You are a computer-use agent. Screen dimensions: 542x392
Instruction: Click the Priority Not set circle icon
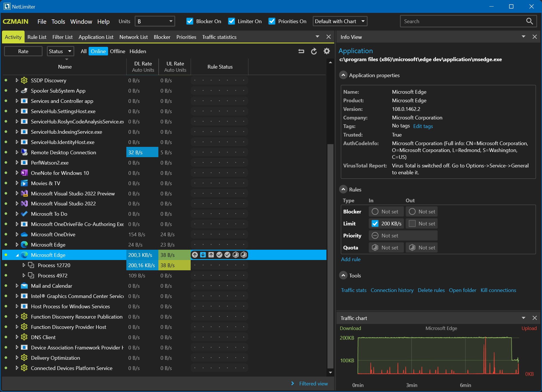[375, 235]
